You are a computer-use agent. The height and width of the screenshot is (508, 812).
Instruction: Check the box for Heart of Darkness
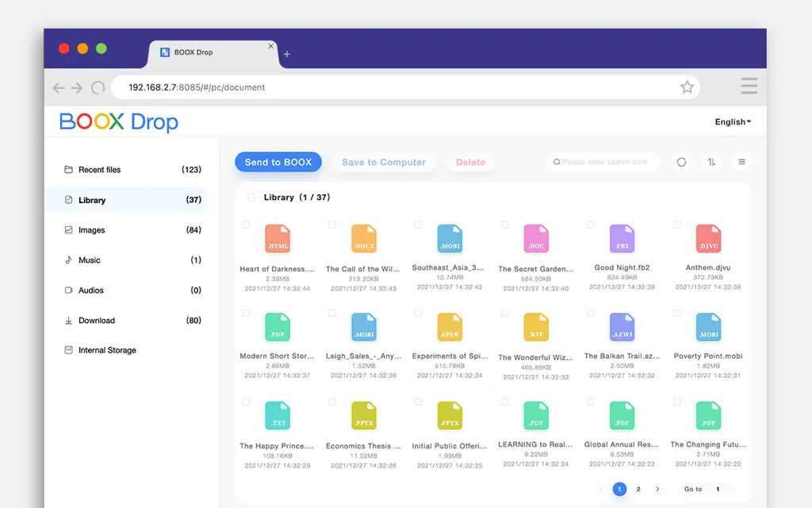point(246,224)
